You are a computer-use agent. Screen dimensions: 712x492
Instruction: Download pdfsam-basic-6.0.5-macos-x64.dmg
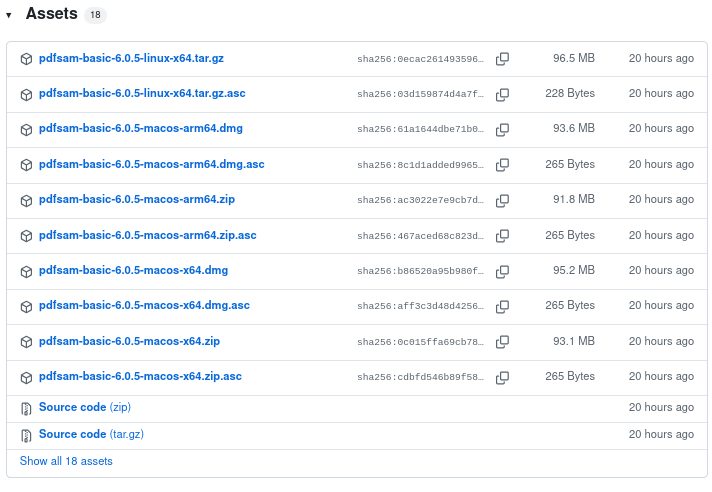point(133,271)
